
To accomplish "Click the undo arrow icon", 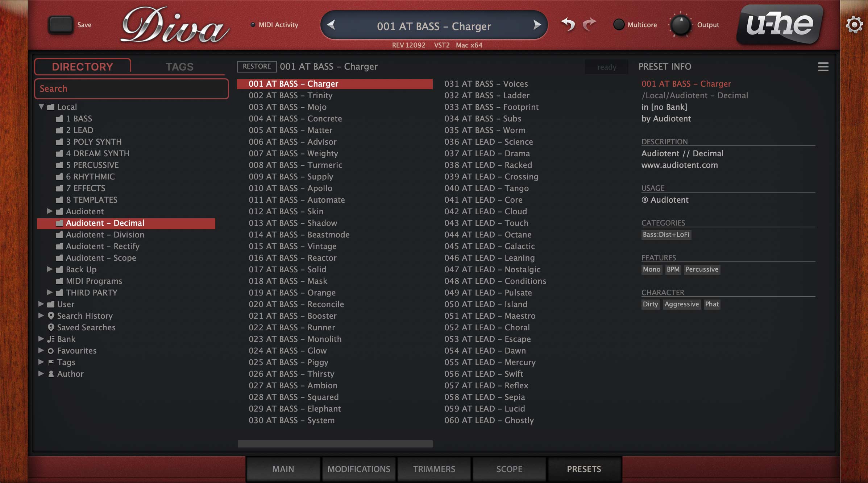I will 568,25.
